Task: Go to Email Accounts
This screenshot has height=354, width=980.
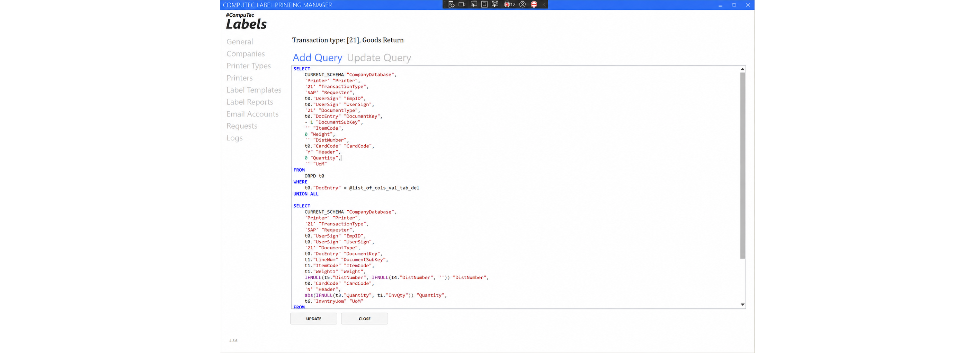Action: [x=252, y=114]
